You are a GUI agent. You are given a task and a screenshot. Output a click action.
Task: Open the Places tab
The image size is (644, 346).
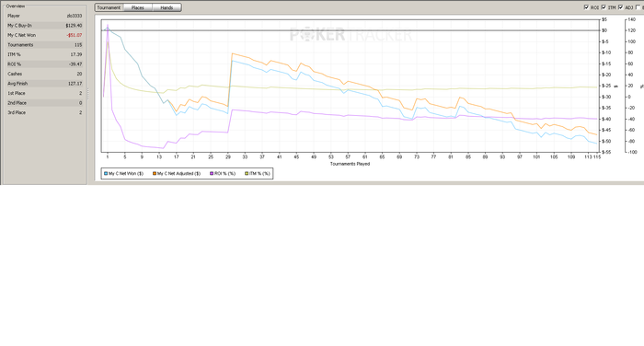click(x=138, y=7)
